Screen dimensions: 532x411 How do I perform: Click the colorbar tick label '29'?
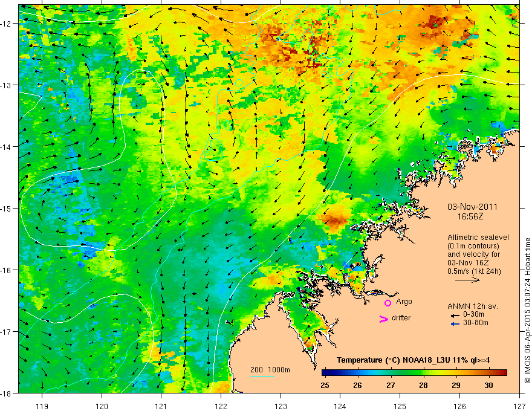coord(456,386)
